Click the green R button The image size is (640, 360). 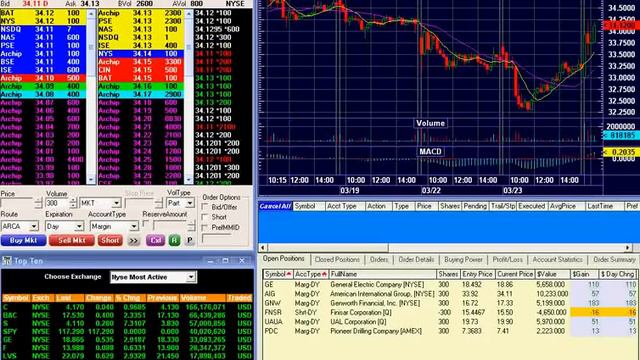pos(174,241)
